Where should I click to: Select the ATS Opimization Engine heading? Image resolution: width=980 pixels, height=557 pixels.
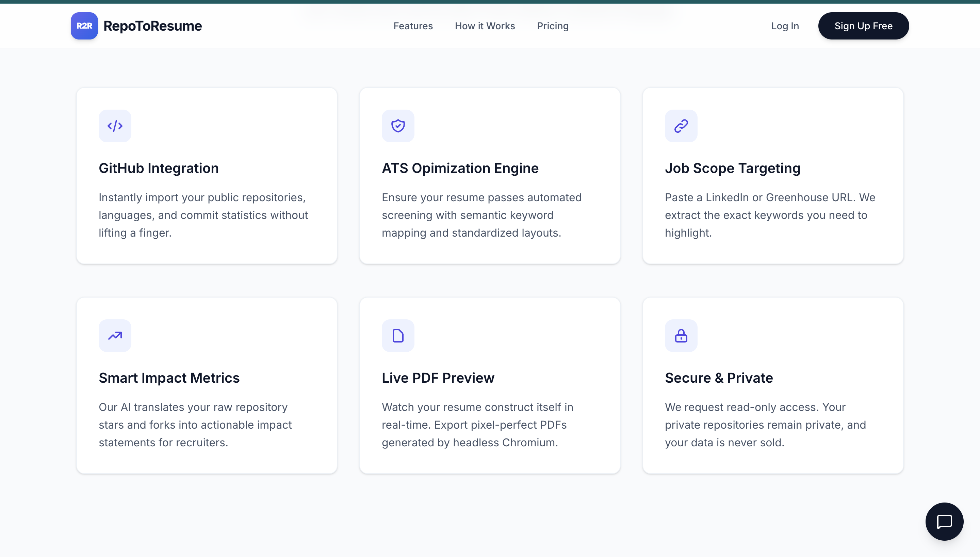460,168
